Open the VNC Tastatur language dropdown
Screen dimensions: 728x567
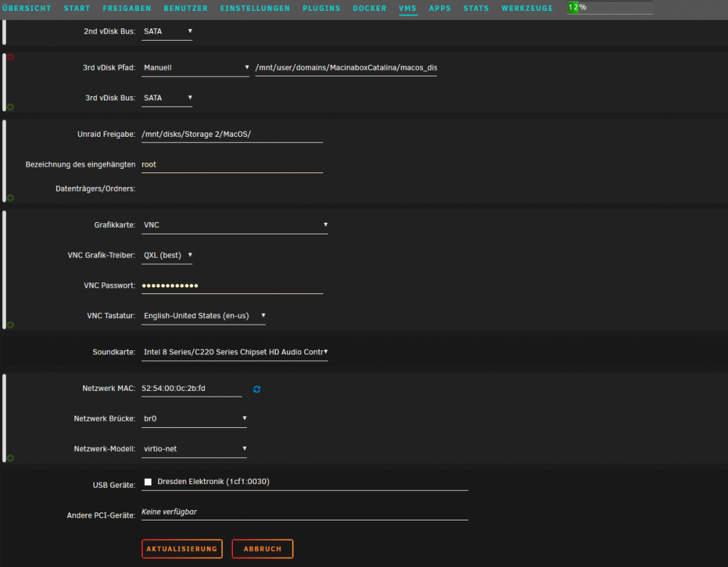203,316
